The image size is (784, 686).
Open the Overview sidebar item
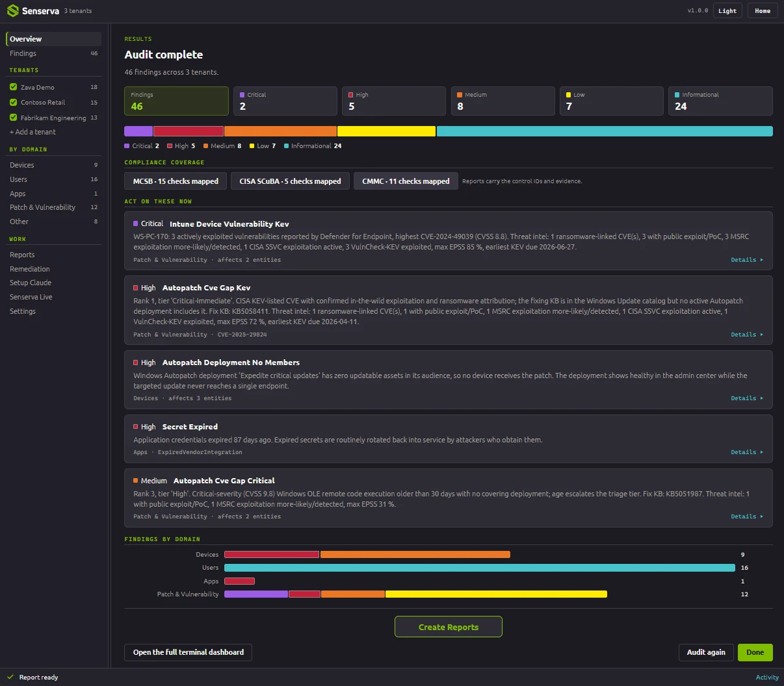pos(54,39)
